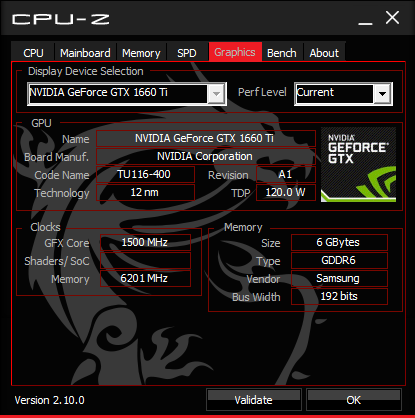Click the Current perf level combo box

coord(344,94)
